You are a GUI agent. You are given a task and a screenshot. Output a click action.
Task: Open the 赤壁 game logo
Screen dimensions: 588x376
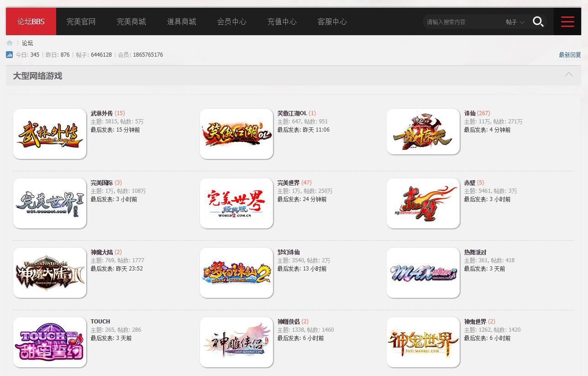(423, 203)
